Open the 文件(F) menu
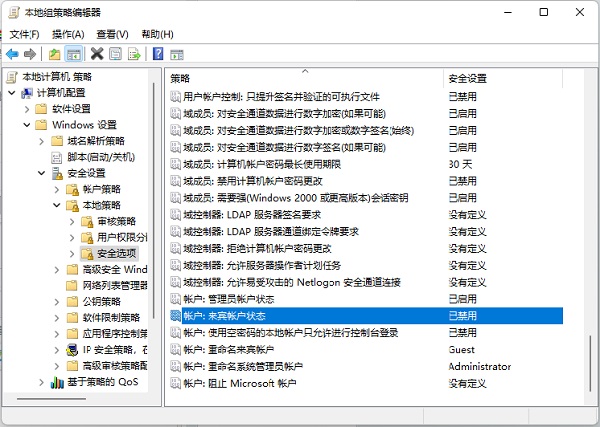Image resolution: width=600 pixels, height=427 pixels. click(x=26, y=34)
